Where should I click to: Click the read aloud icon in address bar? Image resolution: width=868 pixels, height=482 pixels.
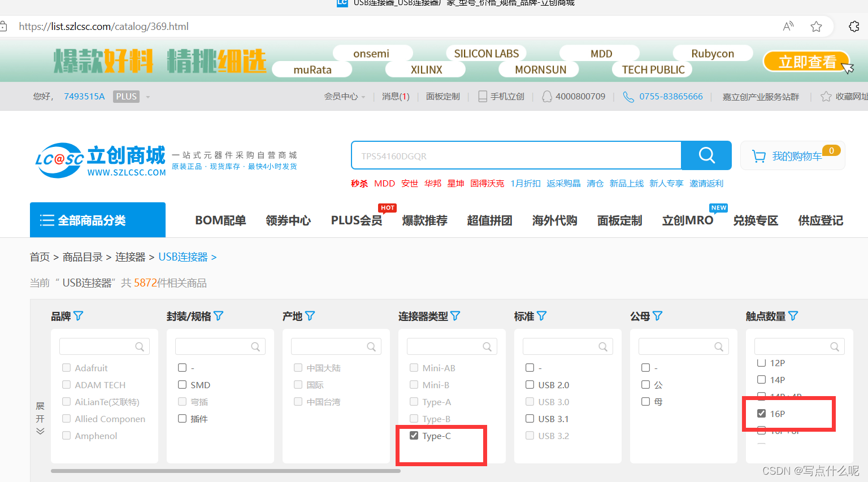tap(788, 27)
